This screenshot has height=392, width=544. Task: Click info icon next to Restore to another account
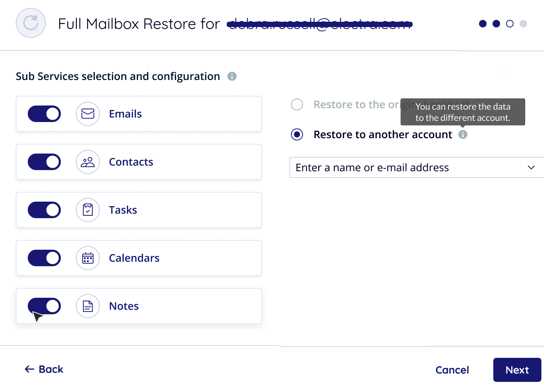point(463,134)
